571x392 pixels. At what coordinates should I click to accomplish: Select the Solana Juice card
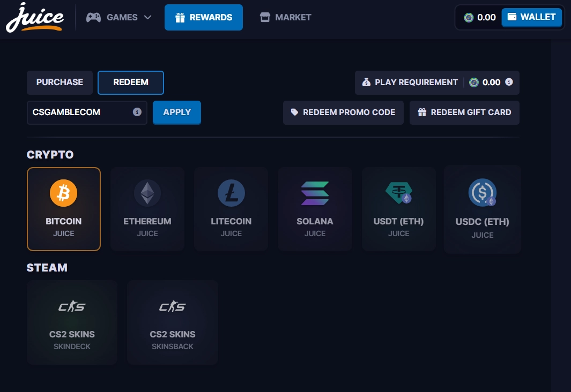(x=315, y=209)
